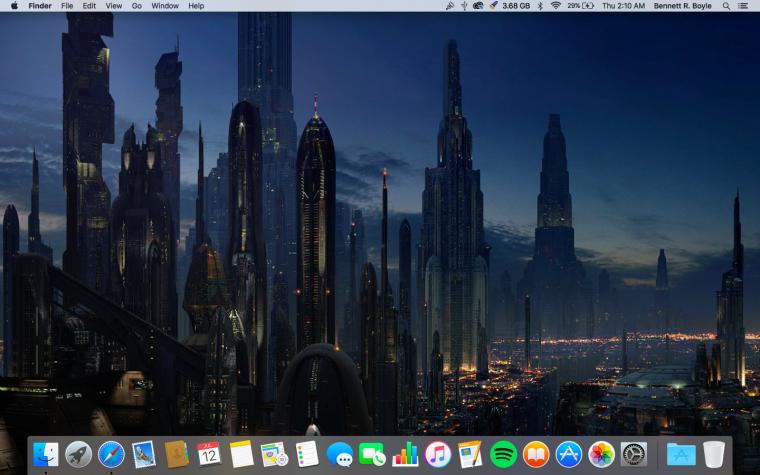Launch Safari from the Dock
Viewport: 760px width, 475px height.
pos(111,455)
